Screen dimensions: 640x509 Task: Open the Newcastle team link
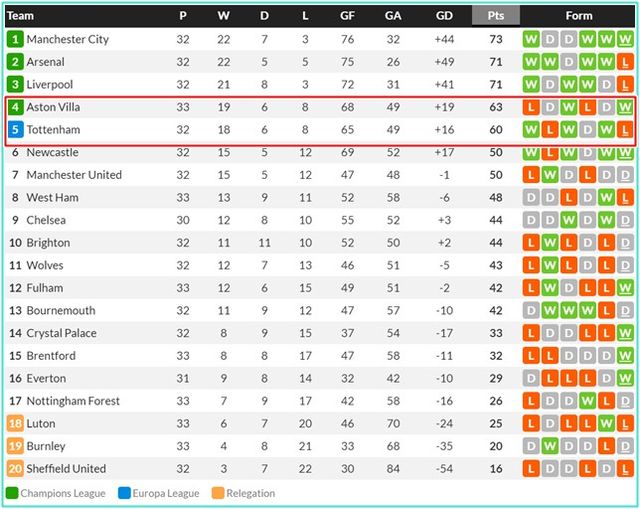pos(53,152)
